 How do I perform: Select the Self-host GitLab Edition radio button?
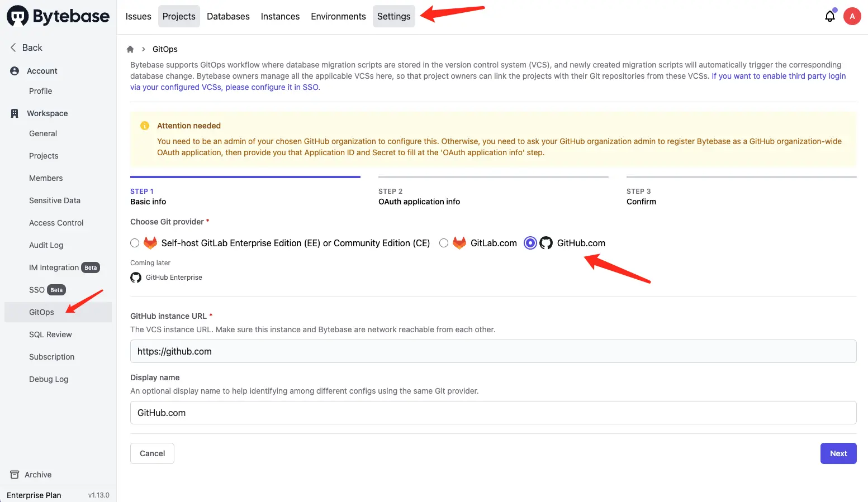(135, 242)
